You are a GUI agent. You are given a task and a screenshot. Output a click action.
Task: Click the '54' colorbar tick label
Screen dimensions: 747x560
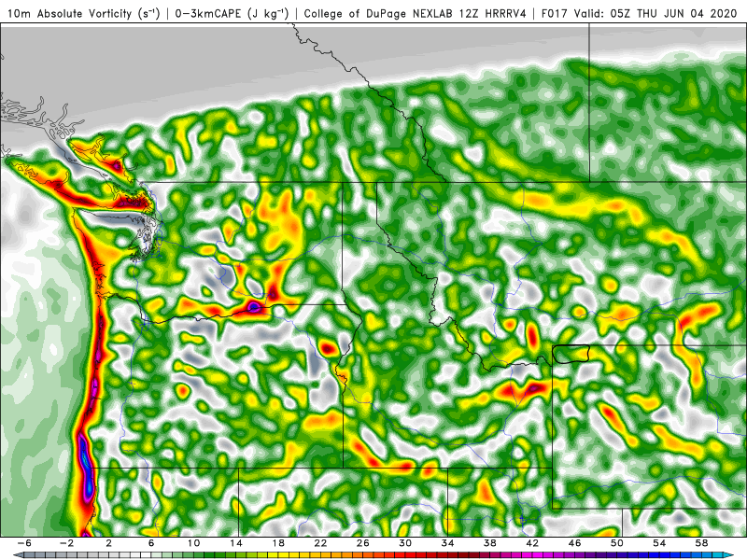[x=659, y=543]
